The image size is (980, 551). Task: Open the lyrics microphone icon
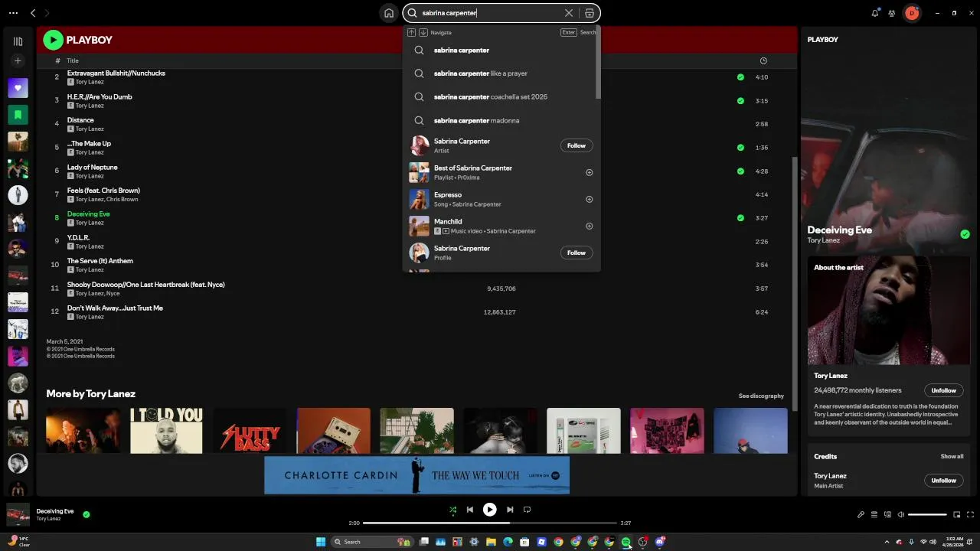(861, 515)
